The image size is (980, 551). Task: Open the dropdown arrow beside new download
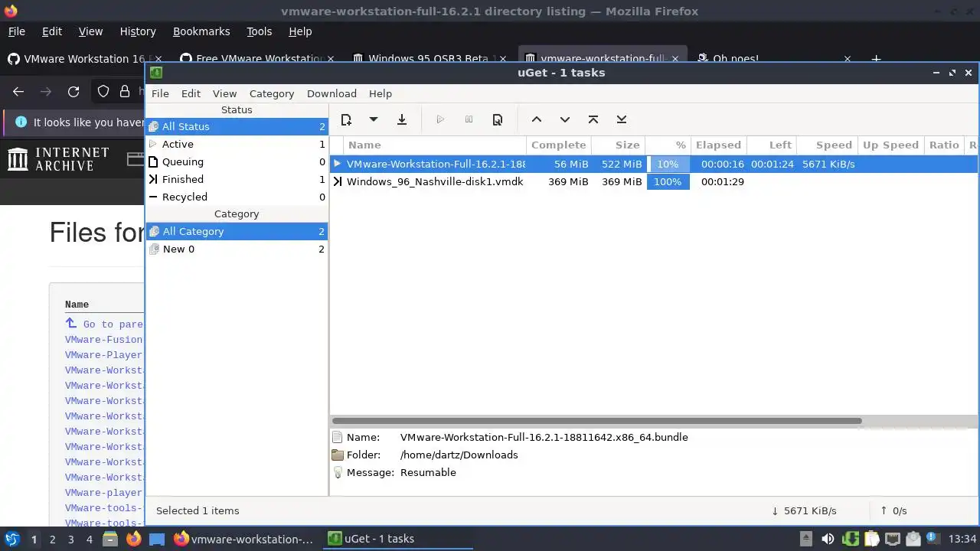373,119
